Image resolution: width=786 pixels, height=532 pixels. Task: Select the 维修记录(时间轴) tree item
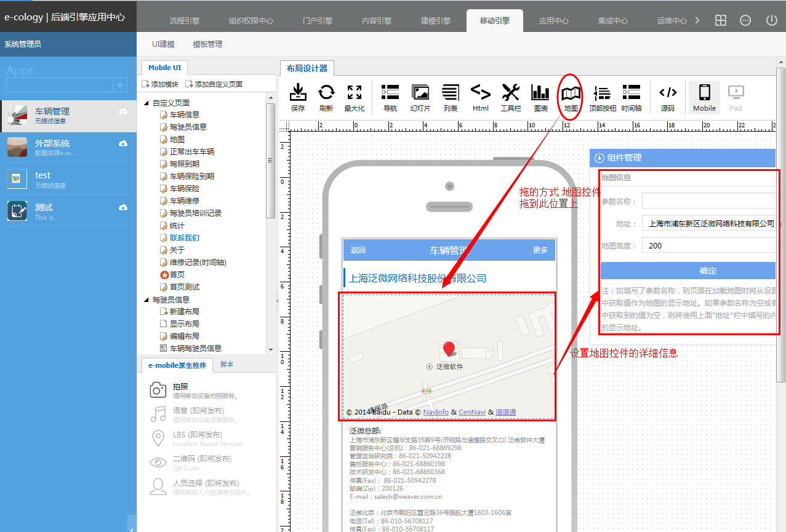(x=198, y=262)
